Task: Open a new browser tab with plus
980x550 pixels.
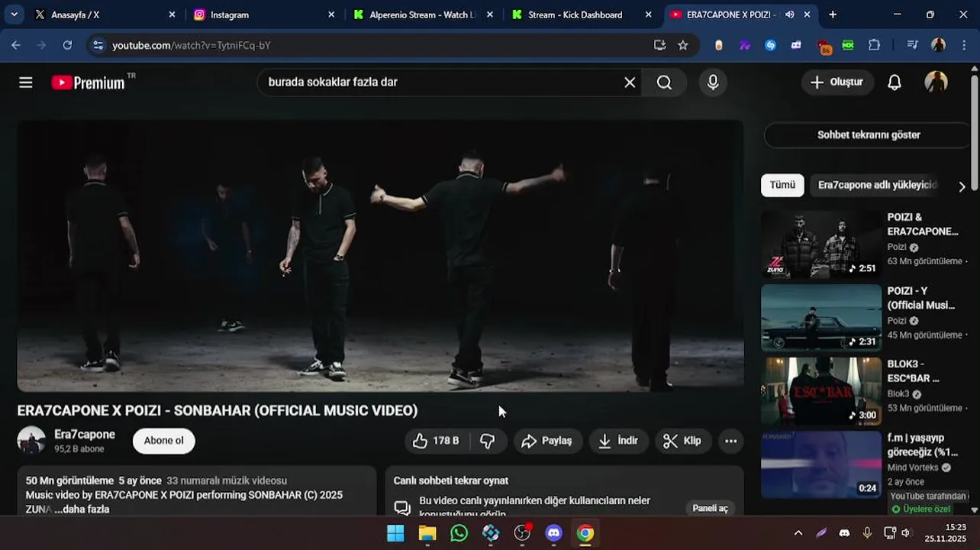Action: (x=833, y=15)
